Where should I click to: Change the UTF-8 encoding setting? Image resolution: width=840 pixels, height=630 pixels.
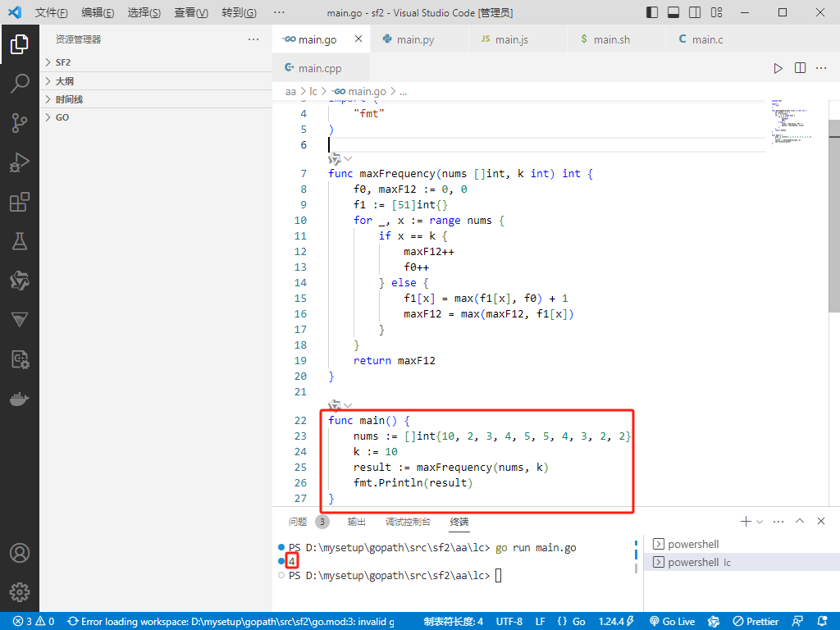pos(509,622)
